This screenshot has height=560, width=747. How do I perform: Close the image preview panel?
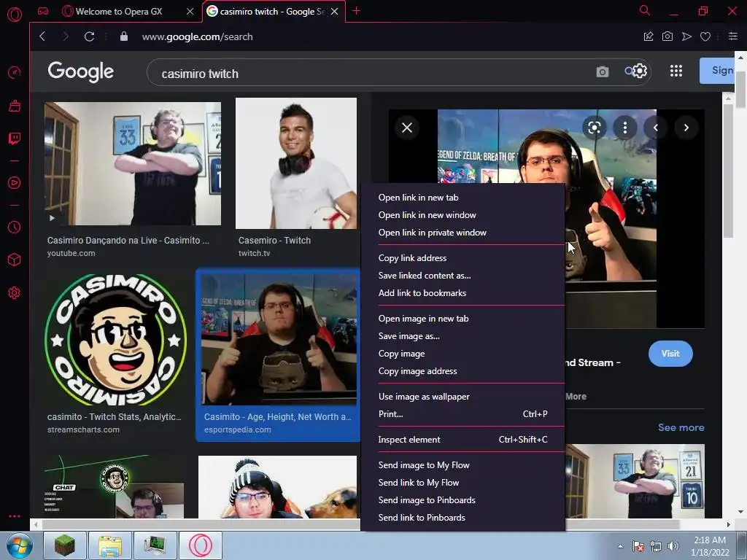(x=407, y=128)
